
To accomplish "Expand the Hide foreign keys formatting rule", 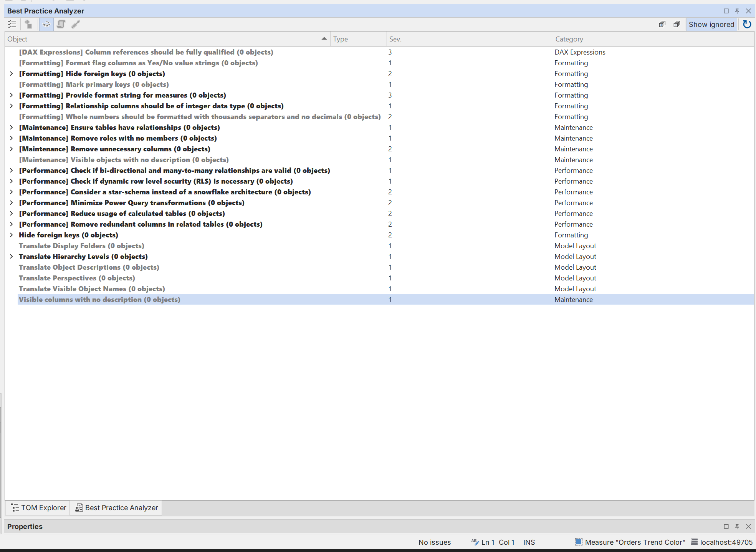I will tap(11, 74).
